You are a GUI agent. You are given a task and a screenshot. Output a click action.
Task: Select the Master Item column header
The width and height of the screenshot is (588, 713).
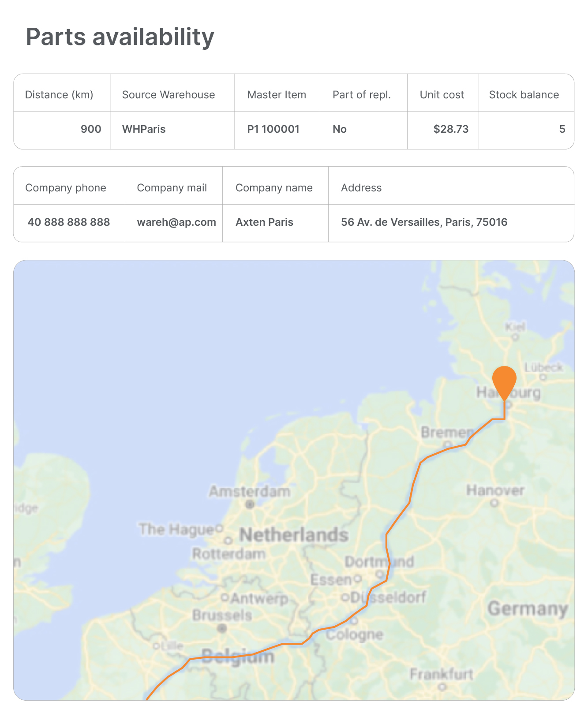click(277, 95)
